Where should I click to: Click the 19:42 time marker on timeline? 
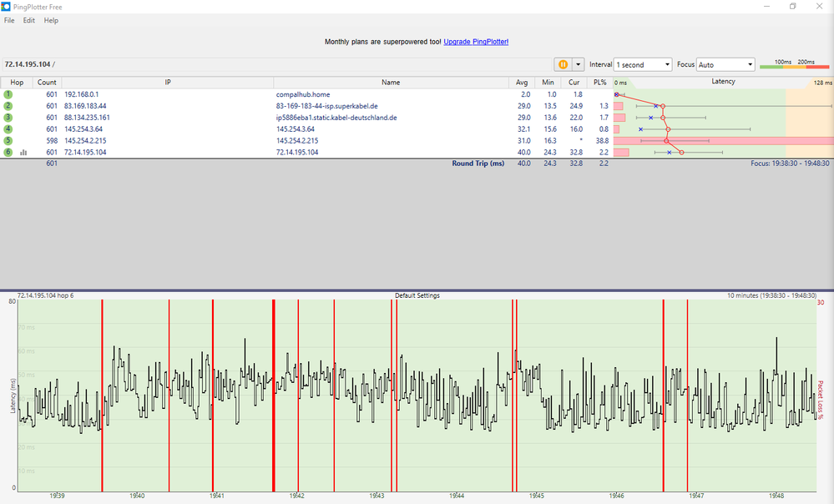[x=297, y=496]
